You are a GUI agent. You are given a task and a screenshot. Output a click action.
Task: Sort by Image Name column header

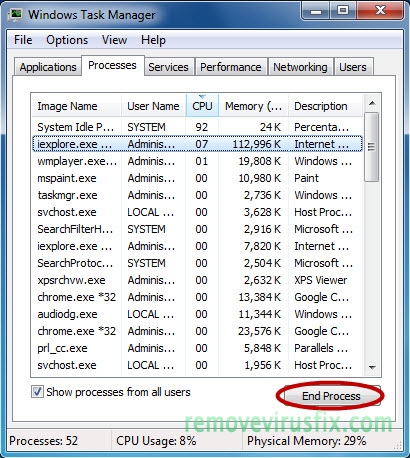[x=77, y=106]
